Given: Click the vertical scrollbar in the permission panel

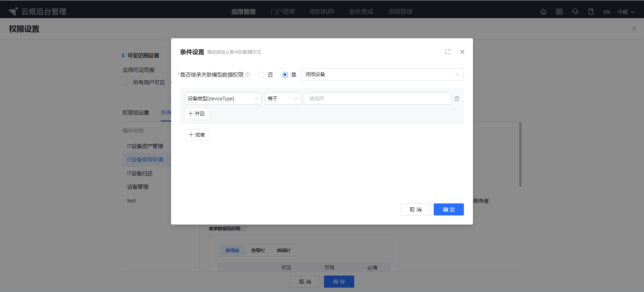Looking at the screenshot, I should point(520,154).
